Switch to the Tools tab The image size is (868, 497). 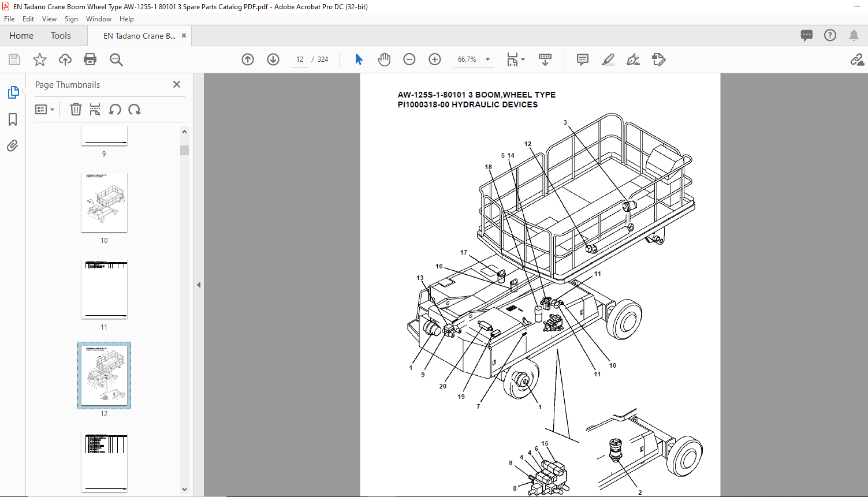pos(61,36)
